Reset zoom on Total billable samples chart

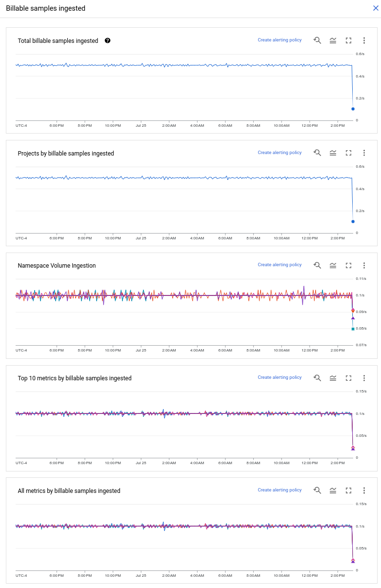pos(317,40)
